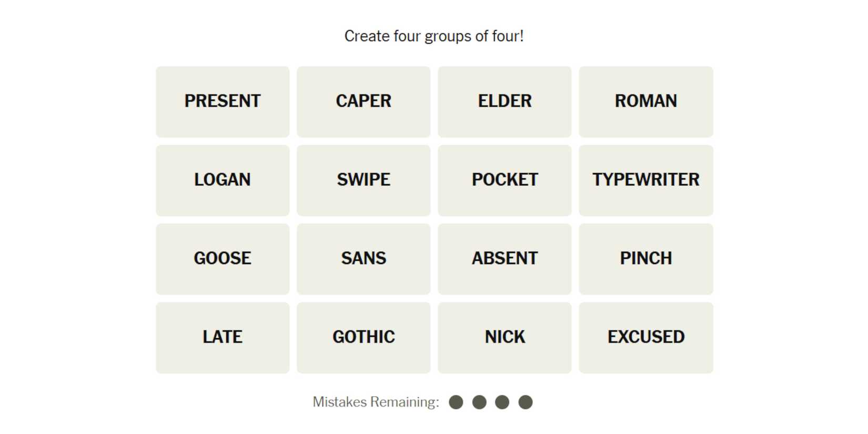
Task: Click the "Create four groups of four!" heading
Action: coord(434,36)
